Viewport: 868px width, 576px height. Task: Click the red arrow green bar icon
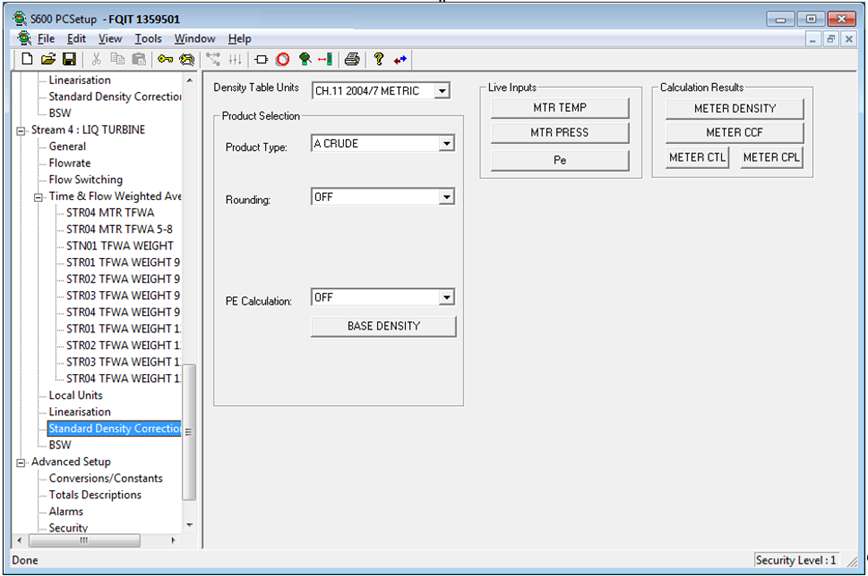point(326,59)
